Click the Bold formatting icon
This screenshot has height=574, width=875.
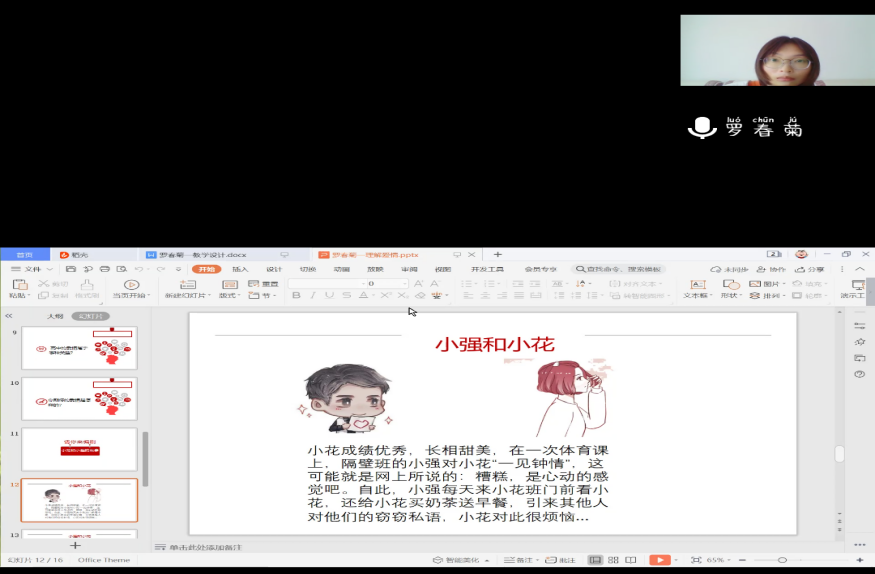(x=296, y=296)
